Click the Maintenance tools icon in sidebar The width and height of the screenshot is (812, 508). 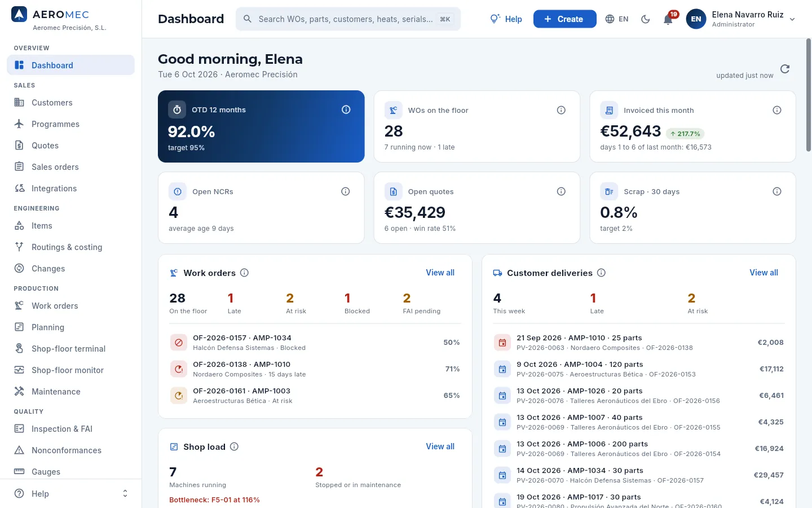[x=19, y=392]
